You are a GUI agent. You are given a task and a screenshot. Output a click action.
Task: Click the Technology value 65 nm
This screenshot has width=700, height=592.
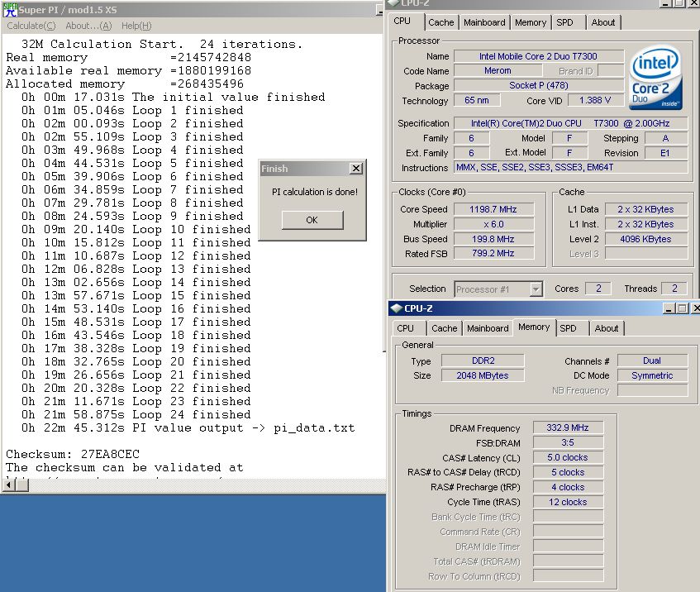tap(477, 100)
